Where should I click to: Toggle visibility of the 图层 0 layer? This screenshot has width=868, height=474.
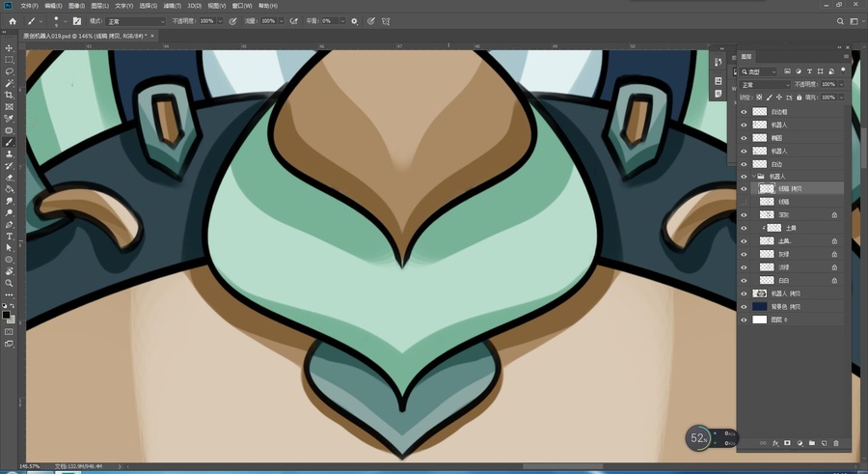744,320
